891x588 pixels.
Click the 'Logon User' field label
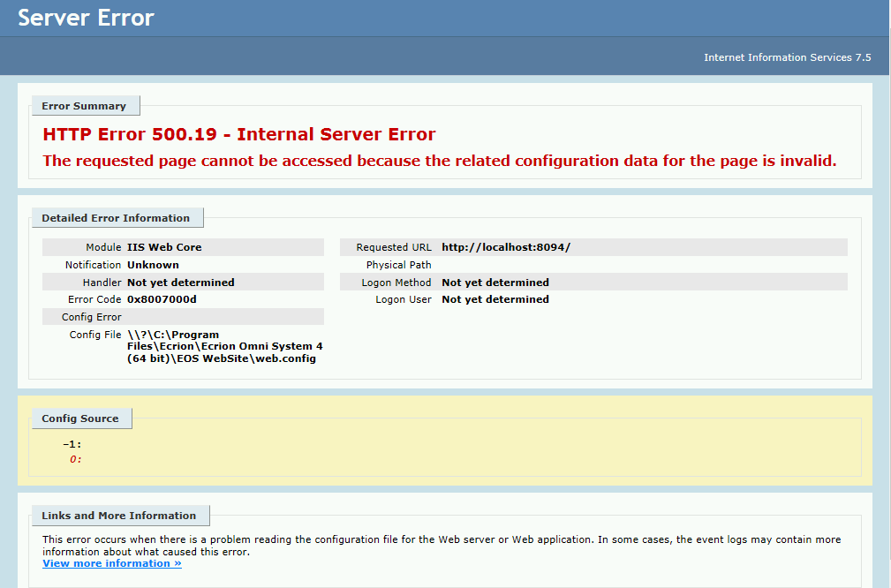[404, 299]
